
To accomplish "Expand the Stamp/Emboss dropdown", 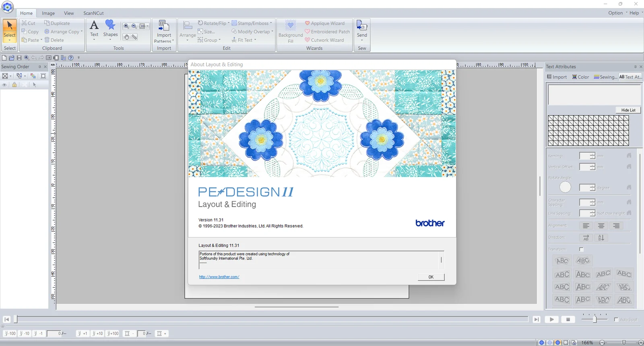I will click(x=271, y=23).
